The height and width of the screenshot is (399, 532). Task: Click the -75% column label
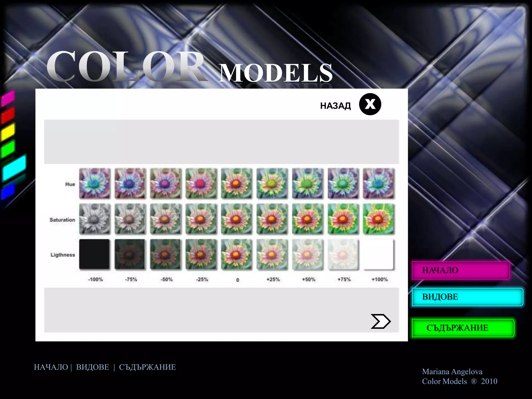coord(131,280)
